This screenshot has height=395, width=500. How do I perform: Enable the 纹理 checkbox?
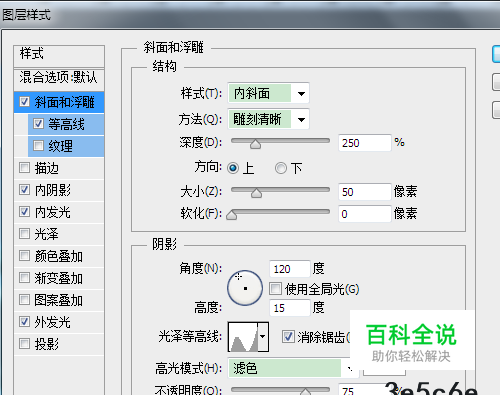pyautogui.click(x=38, y=146)
